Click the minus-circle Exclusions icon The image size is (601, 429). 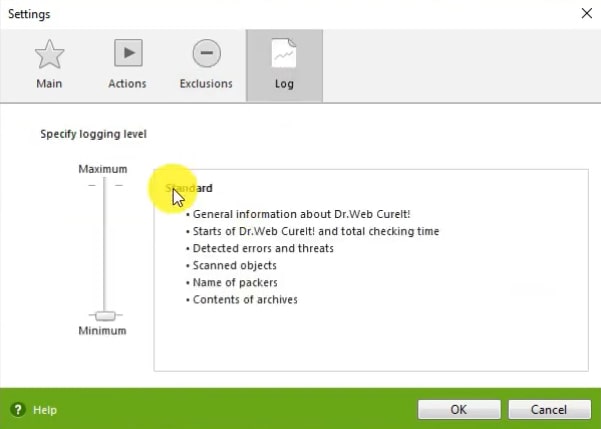tap(206, 54)
